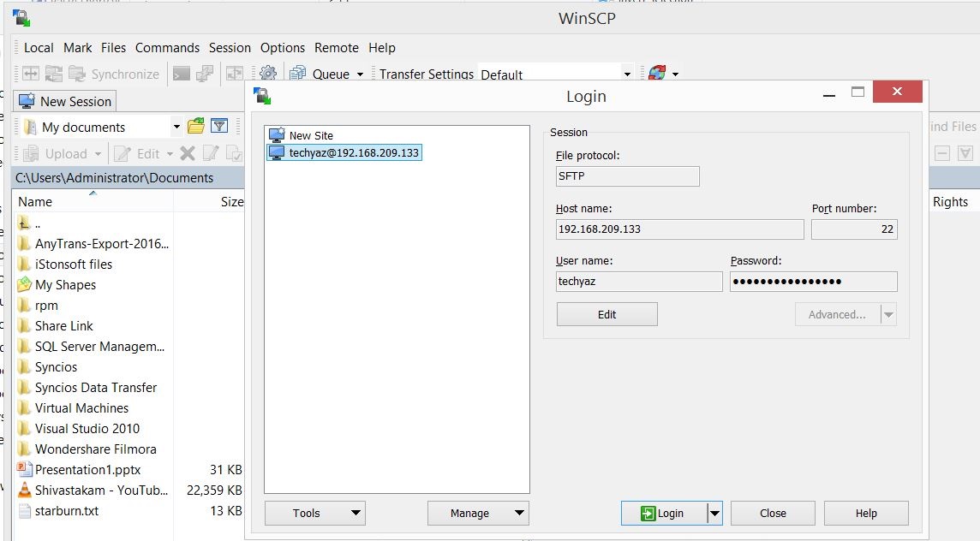Viewport: 980px width, 541px height.
Task: Click the Edit button in Session panel
Action: tap(607, 314)
